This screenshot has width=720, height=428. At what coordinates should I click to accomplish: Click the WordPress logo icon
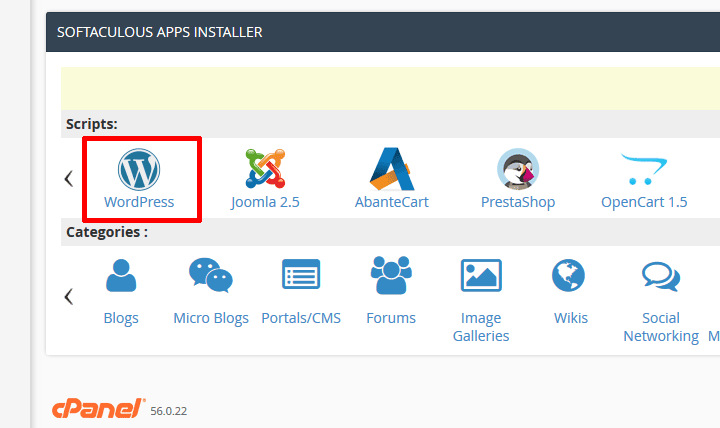click(139, 168)
